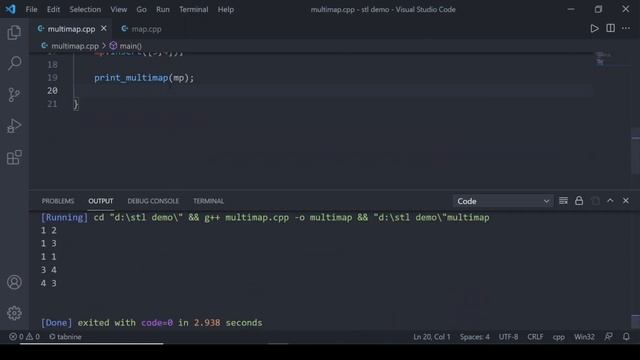The height and width of the screenshot is (360, 640).
Task: Toggle the output scroll lock icon
Action: pos(579,201)
